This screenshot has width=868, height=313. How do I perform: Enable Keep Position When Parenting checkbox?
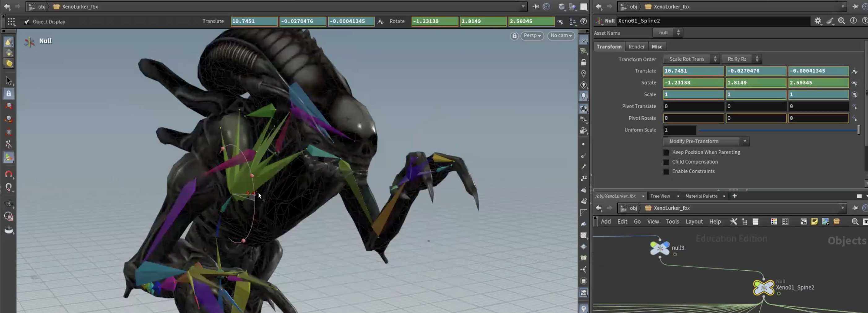(666, 152)
